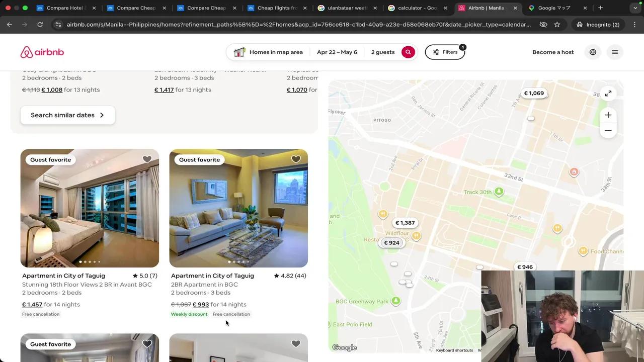Screen dimensions: 644x362
Task: Click the € 1,008 for 13 nights price
Action: 70,89
